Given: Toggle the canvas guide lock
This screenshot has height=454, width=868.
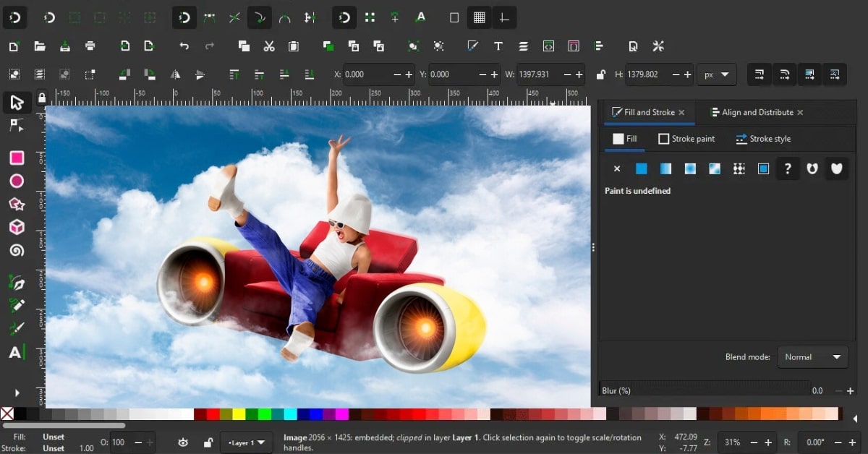Looking at the screenshot, I should 42,98.
